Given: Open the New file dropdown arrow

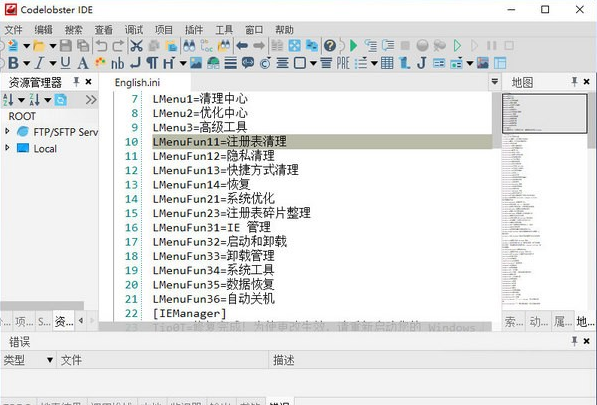Looking at the screenshot, I should click(27, 46).
